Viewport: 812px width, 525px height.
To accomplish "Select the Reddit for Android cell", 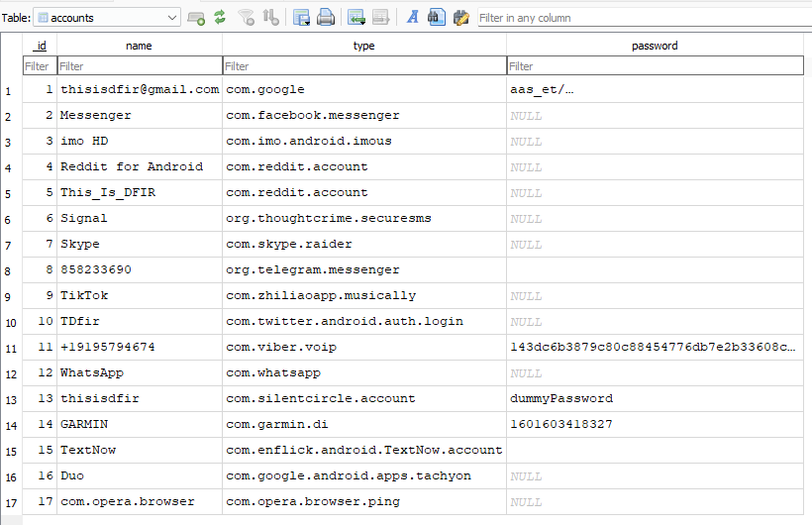I will (140, 166).
